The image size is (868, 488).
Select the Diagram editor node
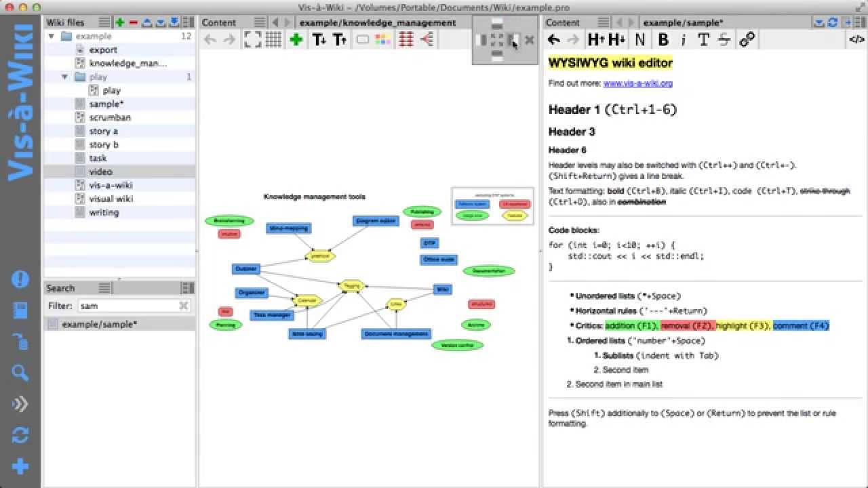point(376,221)
